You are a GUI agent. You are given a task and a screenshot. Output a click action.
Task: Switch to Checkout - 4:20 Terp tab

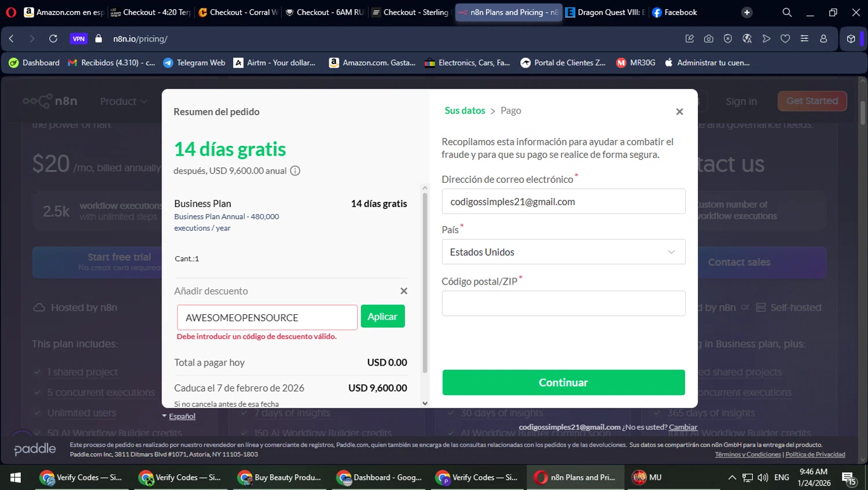pyautogui.click(x=151, y=12)
